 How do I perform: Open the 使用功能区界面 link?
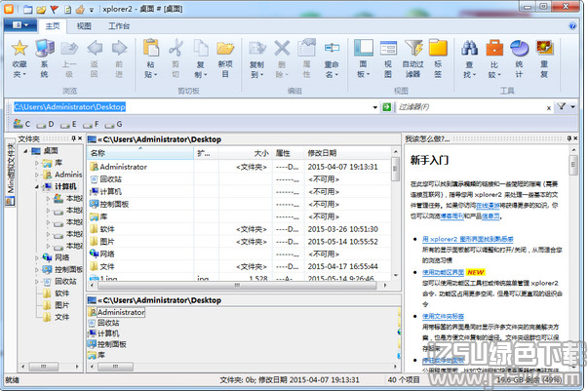click(443, 272)
